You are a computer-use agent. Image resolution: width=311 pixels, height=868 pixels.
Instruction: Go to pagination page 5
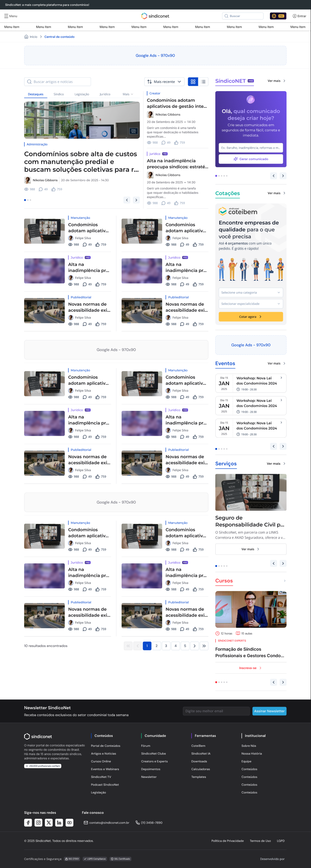[x=185, y=646]
